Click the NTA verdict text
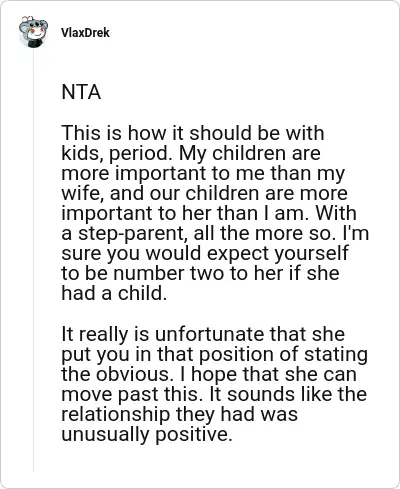This screenshot has height=489, width=400. (x=81, y=92)
